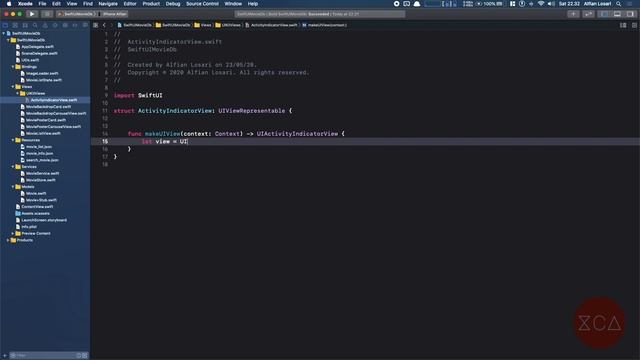Open the volume control in menu bar
Image resolution: width=640 pixels, height=360 pixels.
[551, 4]
